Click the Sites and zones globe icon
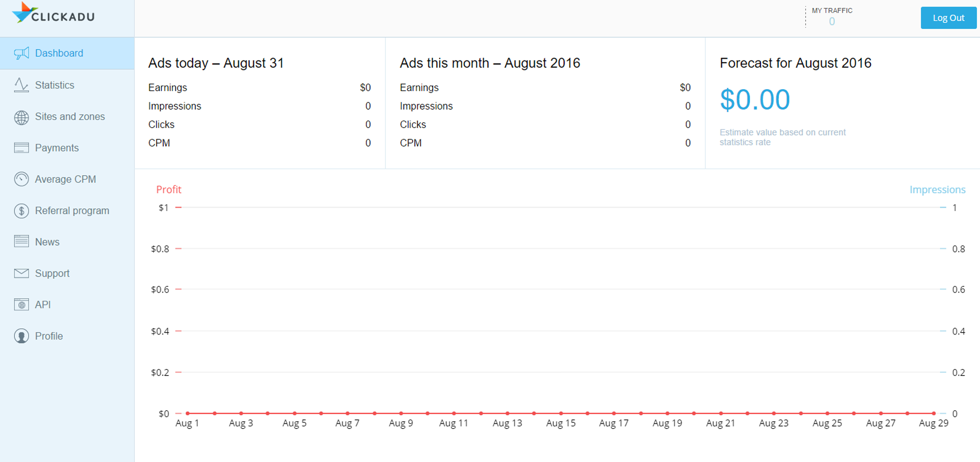The height and width of the screenshot is (462, 980). tap(21, 117)
